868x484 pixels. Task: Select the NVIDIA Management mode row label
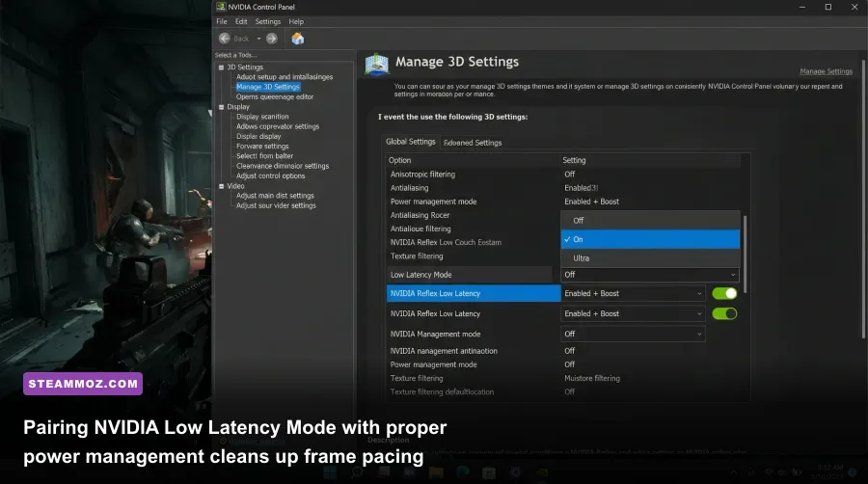435,335
